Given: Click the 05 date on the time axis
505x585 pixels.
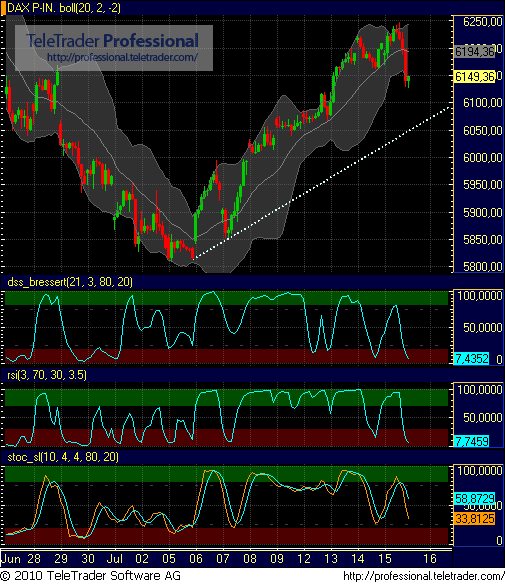Looking at the screenshot, I should [169, 559].
